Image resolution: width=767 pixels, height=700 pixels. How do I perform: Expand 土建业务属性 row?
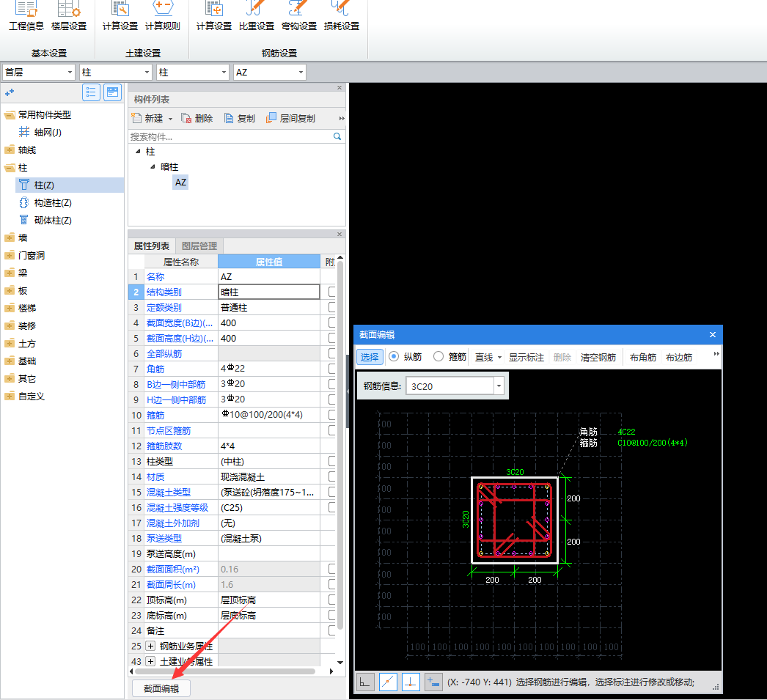tap(150, 661)
